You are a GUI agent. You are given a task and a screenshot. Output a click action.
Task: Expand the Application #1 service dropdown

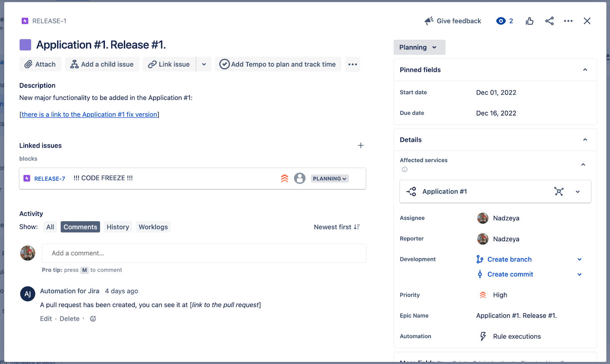pyautogui.click(x=578, y=192)
